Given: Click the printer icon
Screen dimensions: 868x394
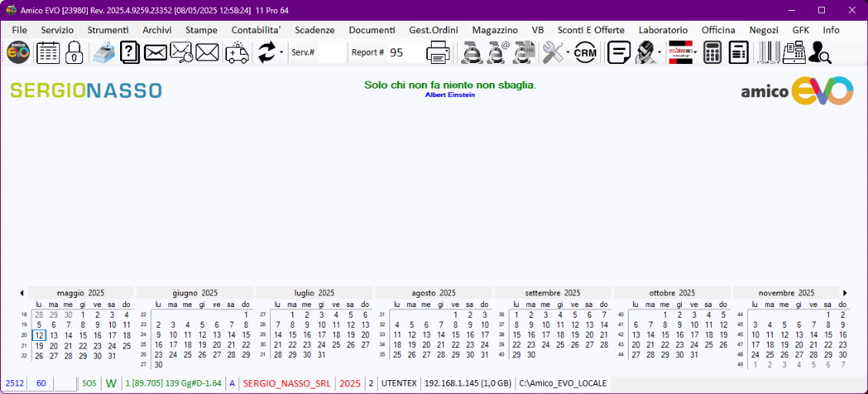Looking at the screenshot, I should (x=439, y=52).
